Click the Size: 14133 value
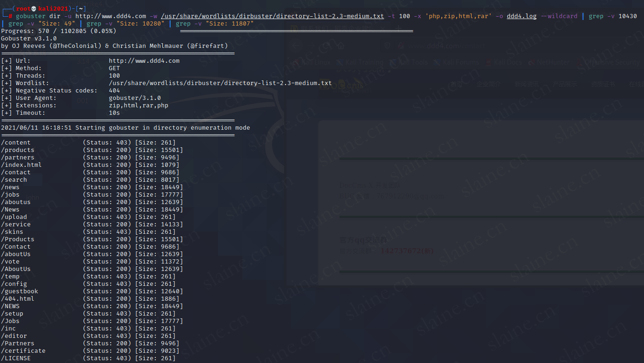The height and width of the screenshot is (363, 644). pyautogui.click(x=159, y=224)
